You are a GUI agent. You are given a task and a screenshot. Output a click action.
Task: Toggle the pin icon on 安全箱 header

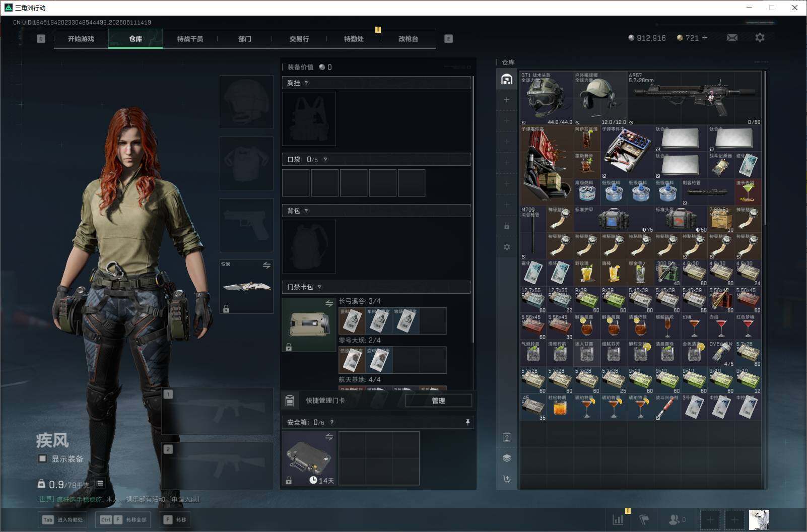(x=467, y=422)
